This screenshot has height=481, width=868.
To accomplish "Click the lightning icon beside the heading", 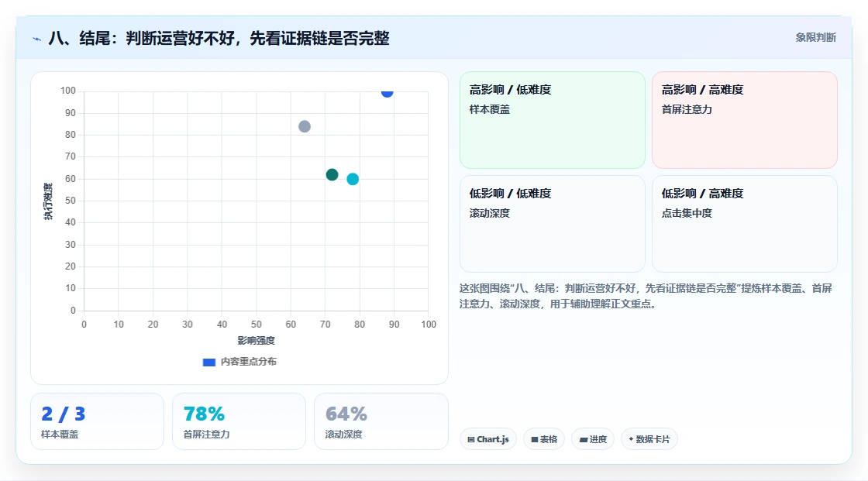I will pos(36,39).
